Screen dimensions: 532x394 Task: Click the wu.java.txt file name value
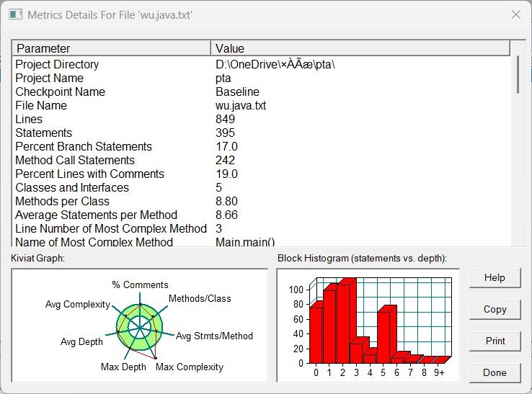pos(241,105)
